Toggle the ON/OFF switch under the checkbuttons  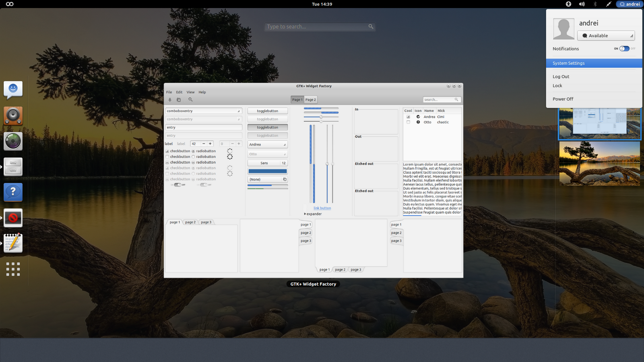177,185
